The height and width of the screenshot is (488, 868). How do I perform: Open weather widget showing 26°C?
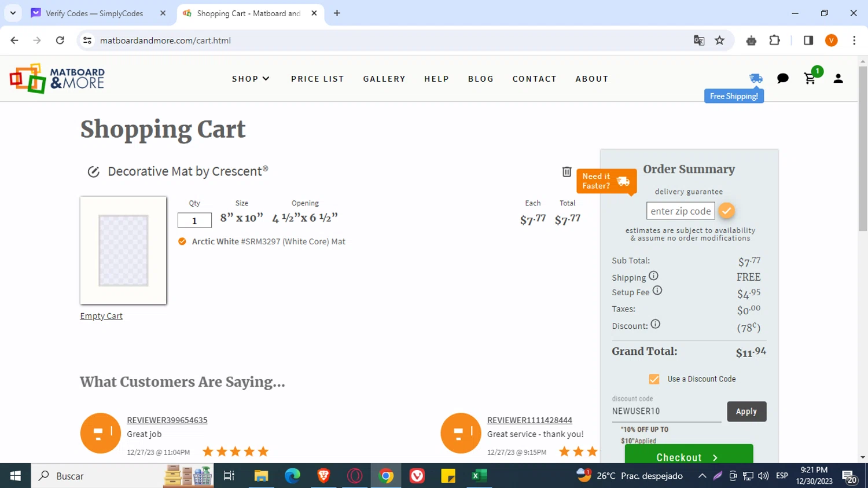click(x=630, y=476)
